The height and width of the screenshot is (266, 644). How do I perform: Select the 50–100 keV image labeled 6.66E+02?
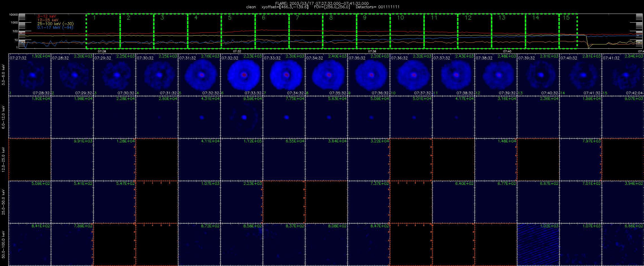(623, 244)
